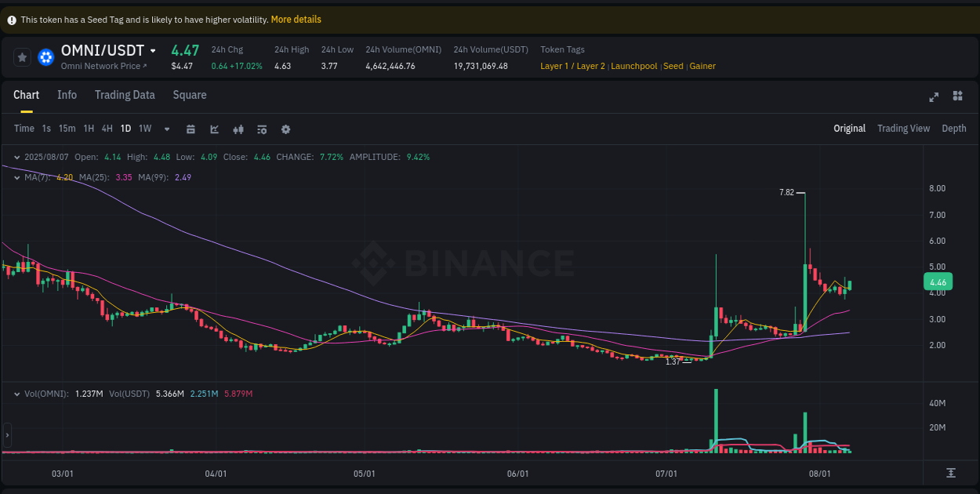Click the More details warning link
980x494 pixels.
[x=296, y=19]
